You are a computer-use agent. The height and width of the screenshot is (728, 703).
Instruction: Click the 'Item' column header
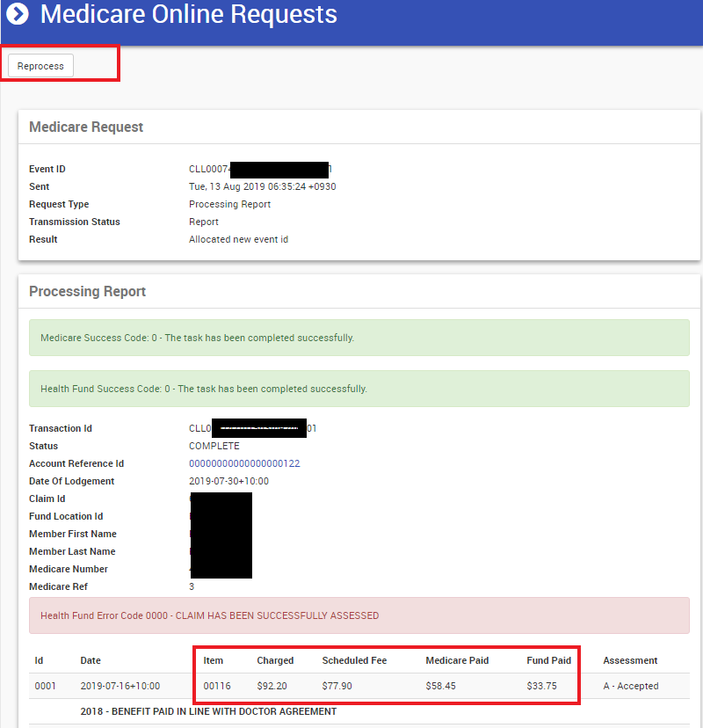(213, 660)
